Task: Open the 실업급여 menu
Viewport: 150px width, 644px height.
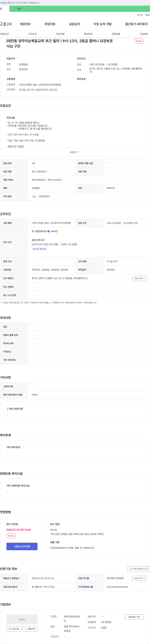Action: (74, 24)
